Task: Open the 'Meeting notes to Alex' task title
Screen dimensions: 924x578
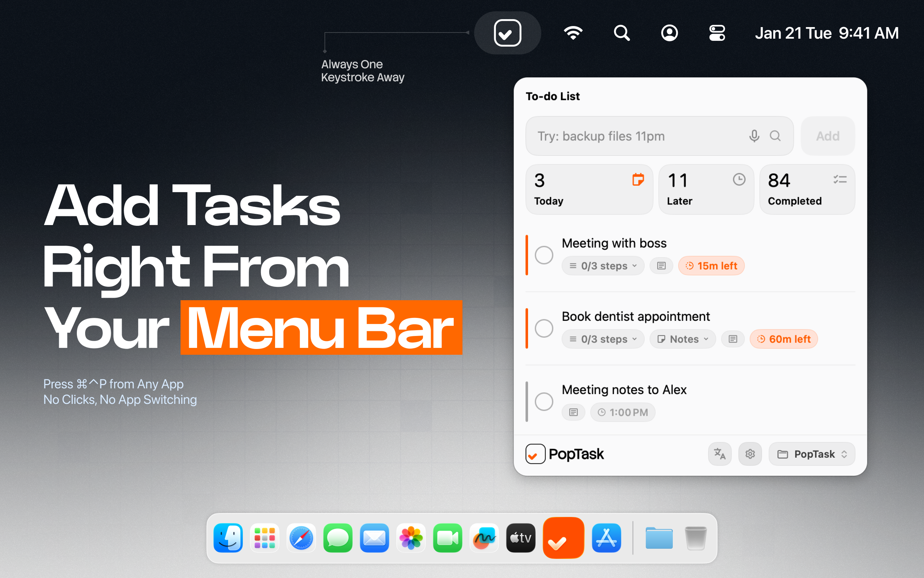Action: point(624,390)
